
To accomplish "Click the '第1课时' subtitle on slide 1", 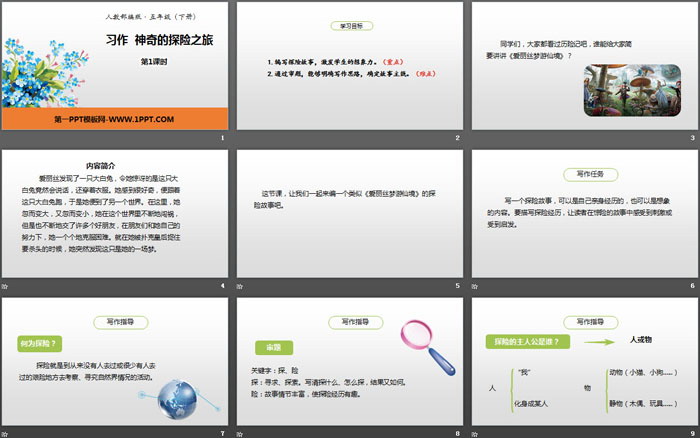I will pos(153,60).
